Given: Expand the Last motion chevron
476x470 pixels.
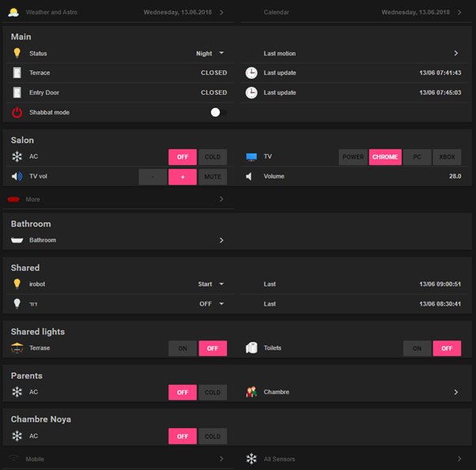Looking at the screenshot, I should pyautogui.click(x=456, y=53).
